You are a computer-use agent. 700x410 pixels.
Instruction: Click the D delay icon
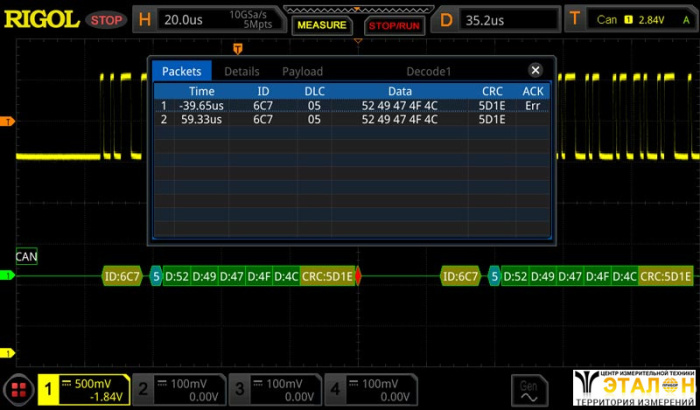coord(446,19)
